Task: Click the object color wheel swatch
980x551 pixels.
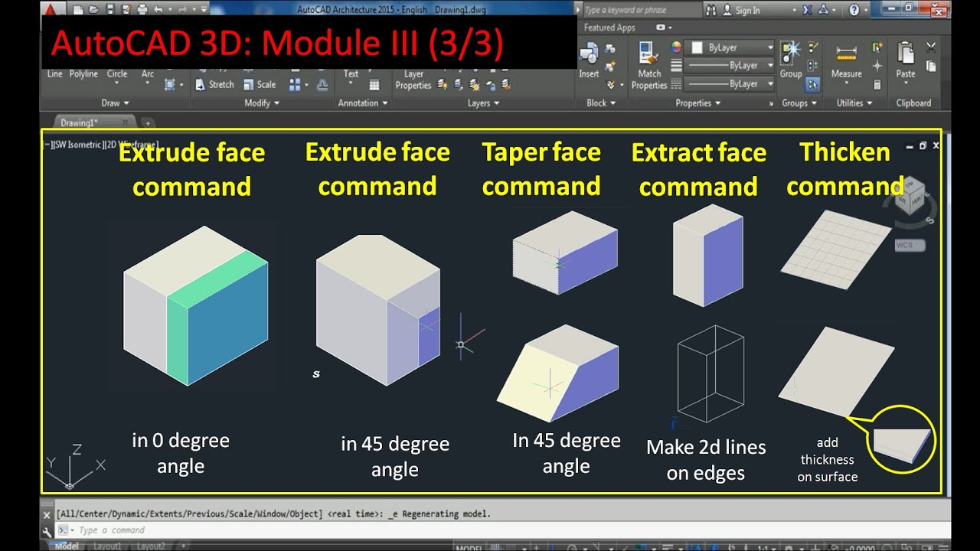Action: point(676,47)
